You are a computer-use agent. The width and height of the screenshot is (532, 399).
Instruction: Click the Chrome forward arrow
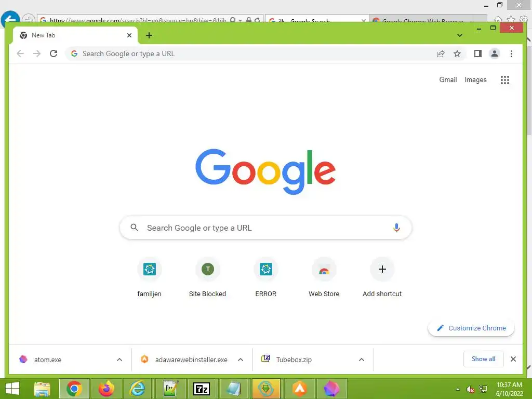[x=37, y=54]
